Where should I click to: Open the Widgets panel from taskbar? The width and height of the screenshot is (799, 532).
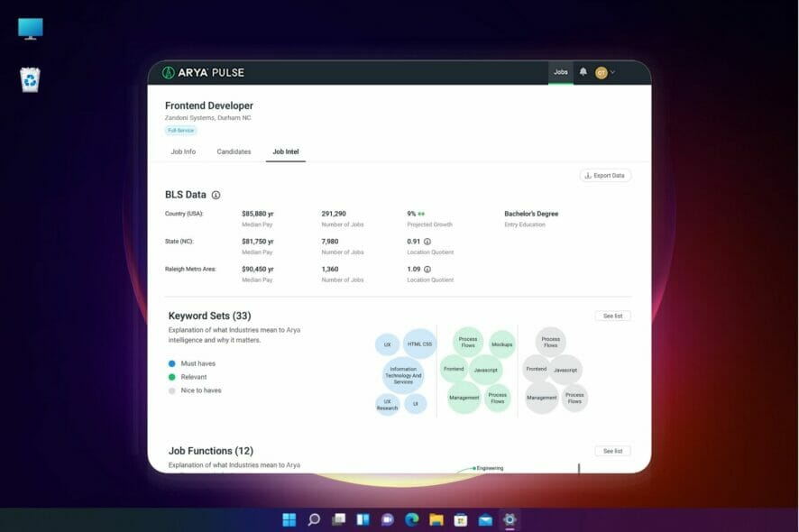363,519
